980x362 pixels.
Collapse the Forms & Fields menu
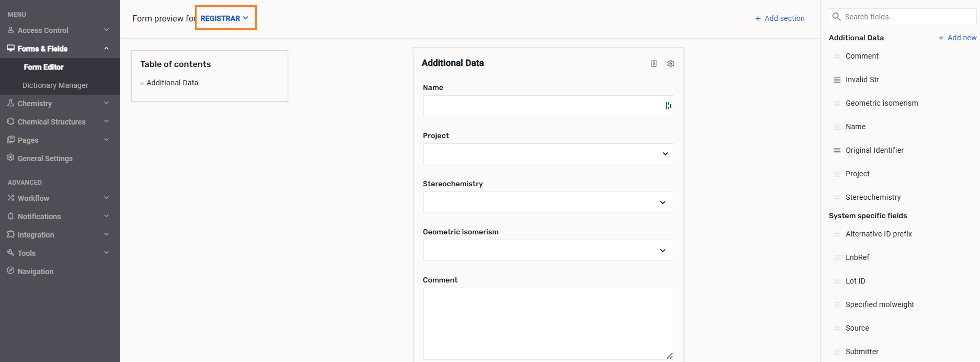(106, 49)
